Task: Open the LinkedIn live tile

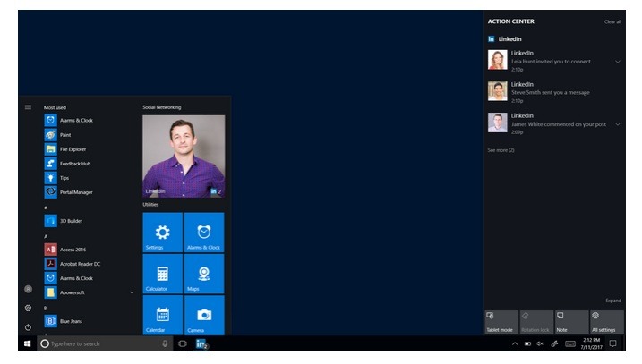Action: 184,157
